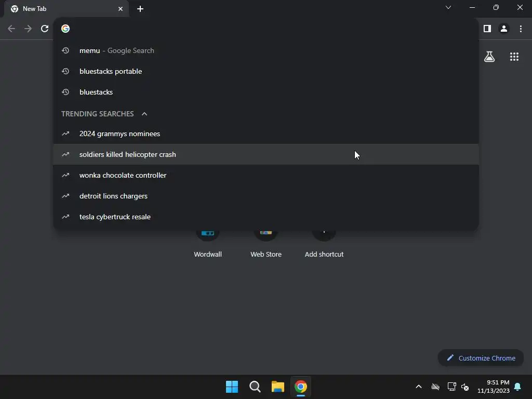The height and width of the screenshot is (399, 532).
Task: Select 'detroit lions chargers' suggestion
Action: [x=266, y=196]
